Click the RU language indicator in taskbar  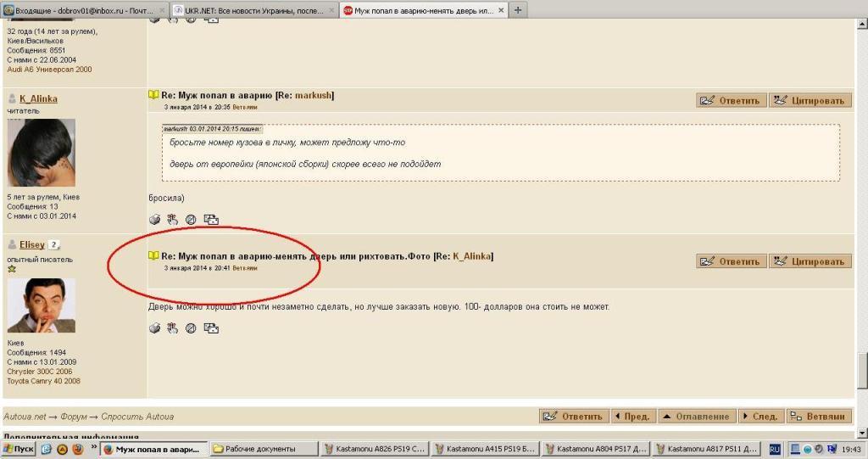click(775, 449)
